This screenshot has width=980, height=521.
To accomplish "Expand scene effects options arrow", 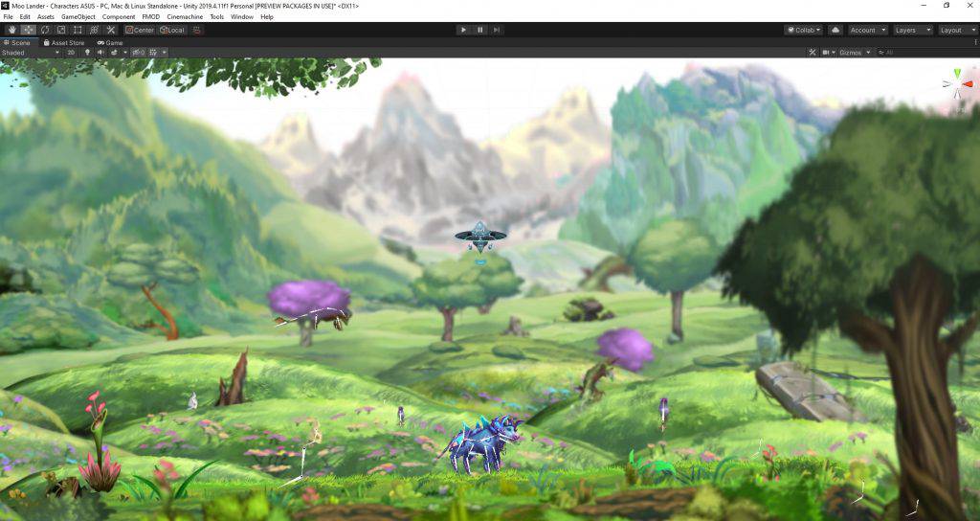I will [x=125, y=53].
